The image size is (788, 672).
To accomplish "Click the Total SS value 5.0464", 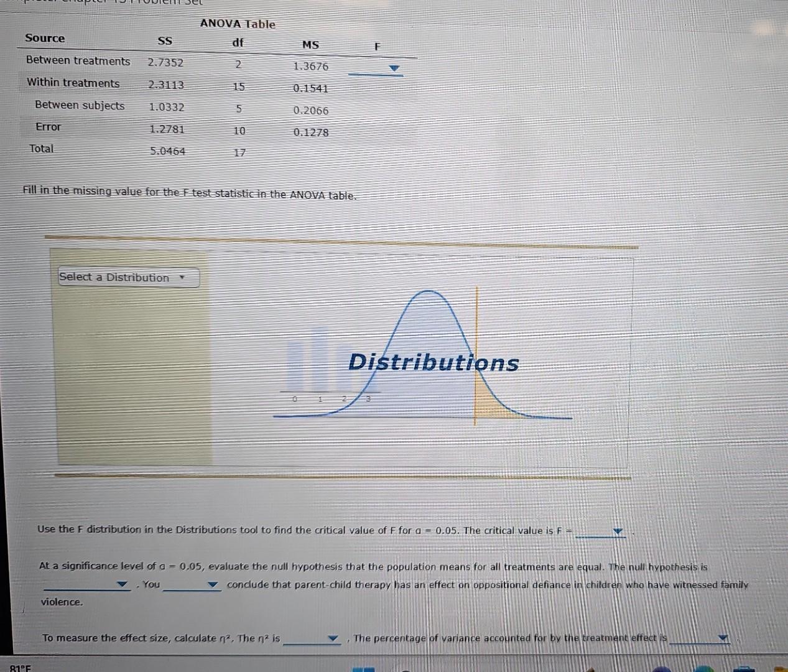I will [x=168, y=151].
